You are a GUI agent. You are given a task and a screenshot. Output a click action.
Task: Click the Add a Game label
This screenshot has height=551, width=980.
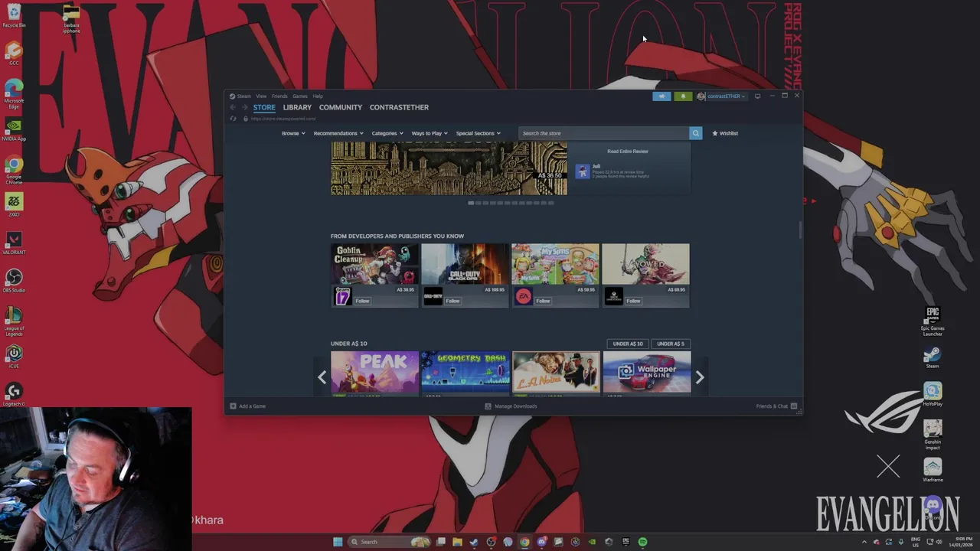click(252, 406)
